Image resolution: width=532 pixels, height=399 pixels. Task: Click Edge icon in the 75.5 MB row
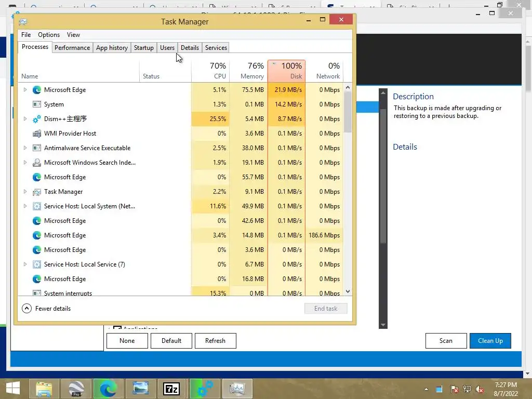37,90
